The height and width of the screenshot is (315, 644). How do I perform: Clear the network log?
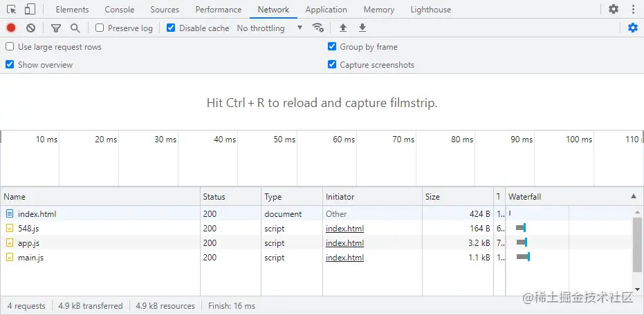[30, 28]
